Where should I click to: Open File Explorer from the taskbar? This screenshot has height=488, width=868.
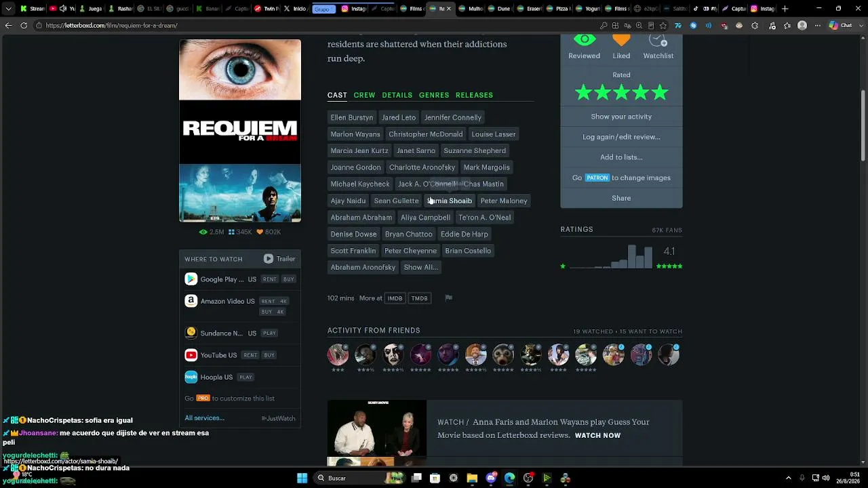click(x=472, y=478)
